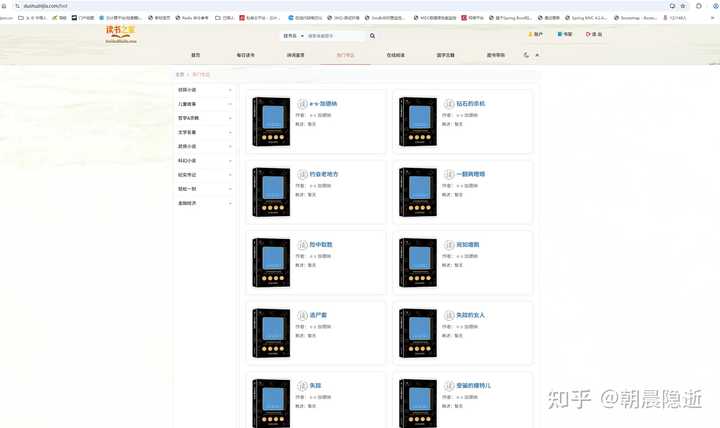Go to the 每日读书 nav tab
This screenshot has width=720, height=428.
[246, 55]
